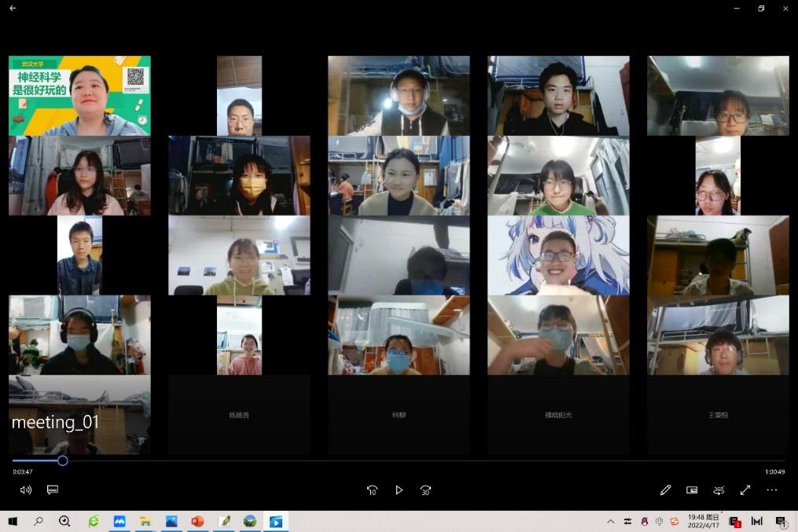Click the 神经科学是很好玩的 banner text
Screen dimensions: 798x532
click(x=39, y=83)
